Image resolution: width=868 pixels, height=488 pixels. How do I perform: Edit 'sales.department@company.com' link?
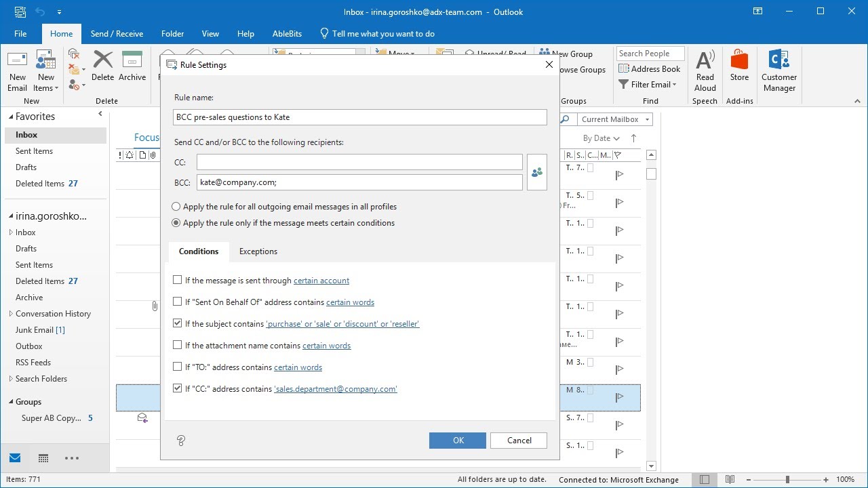click(336, 389)
